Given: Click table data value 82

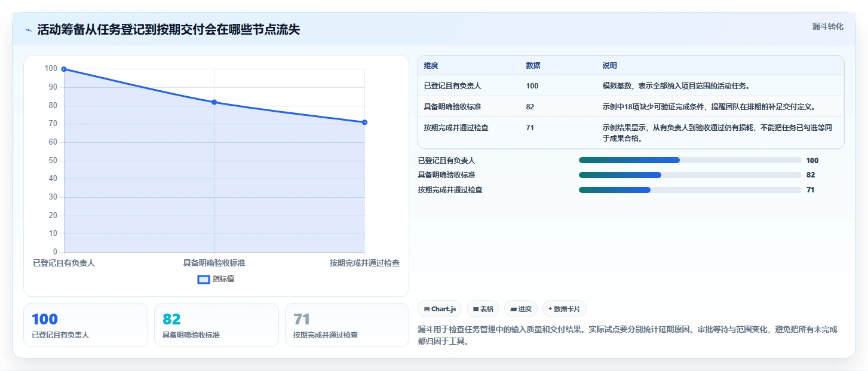Looking at the screenshot, I should 530,107.
